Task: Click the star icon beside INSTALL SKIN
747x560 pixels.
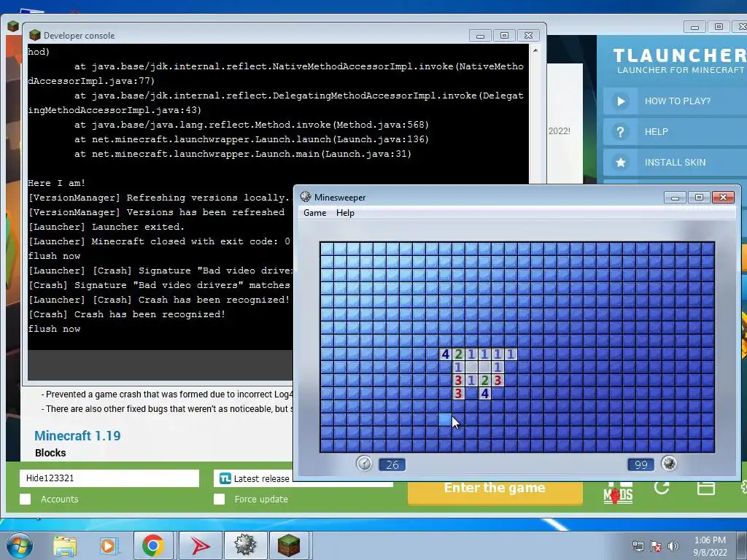Action: click(x=620, y=163)
